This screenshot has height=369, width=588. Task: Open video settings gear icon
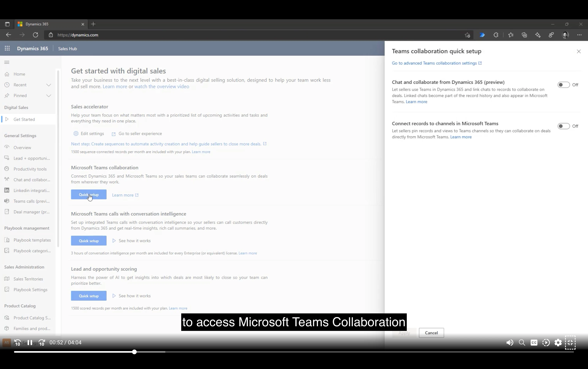pos(558,343)
